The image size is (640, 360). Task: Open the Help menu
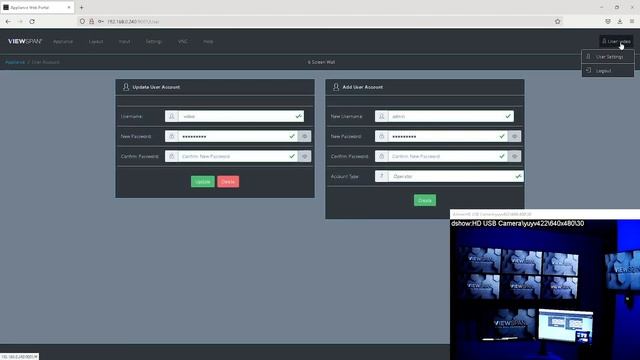208,42
